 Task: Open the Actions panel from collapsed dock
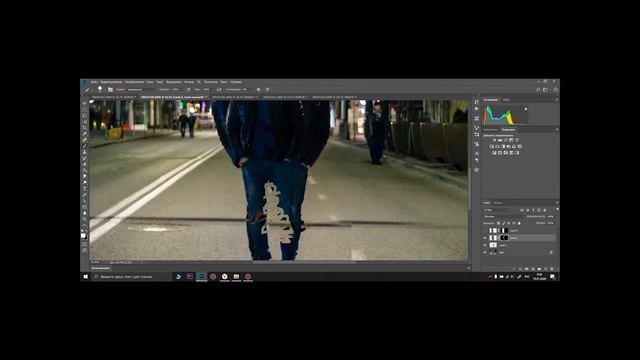point(477,109)
